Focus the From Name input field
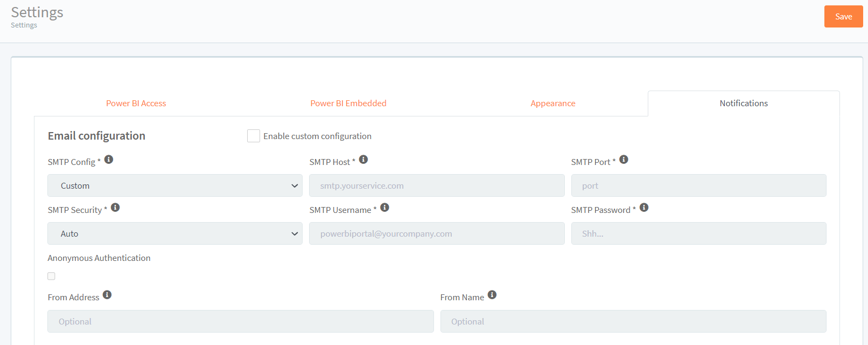 click(x=633, y=321)
